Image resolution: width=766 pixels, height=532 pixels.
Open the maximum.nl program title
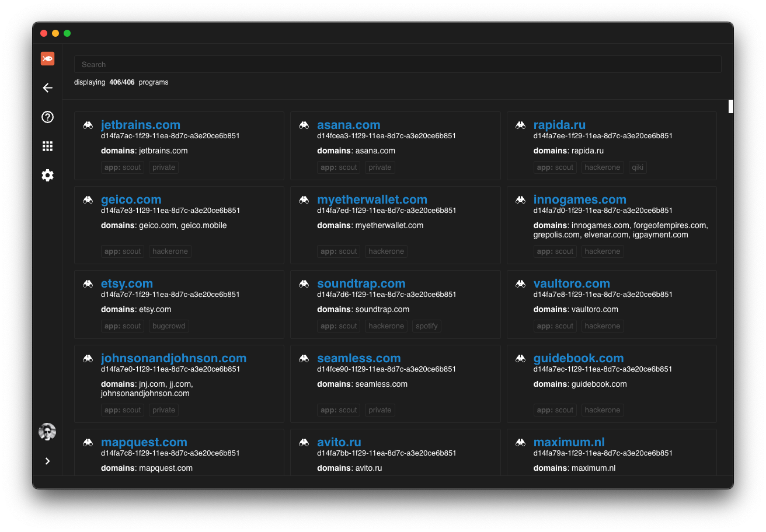click(x=569, y=442)
